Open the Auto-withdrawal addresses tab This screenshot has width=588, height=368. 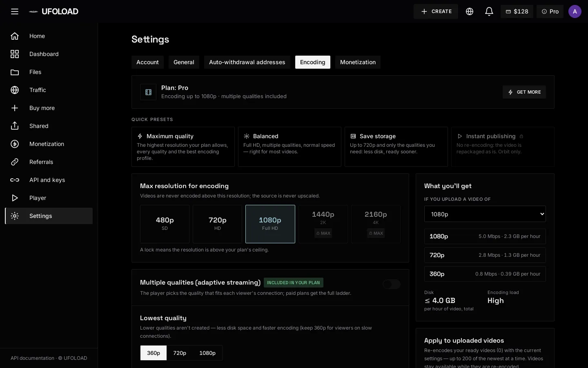(x=247, y=62)
